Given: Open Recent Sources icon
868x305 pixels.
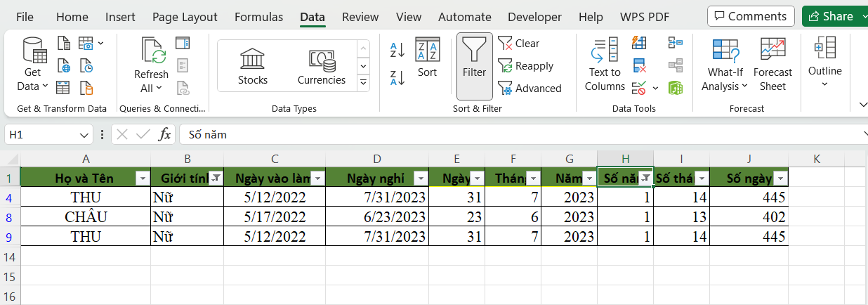Looking at the screenshot, I should point(86,66).
